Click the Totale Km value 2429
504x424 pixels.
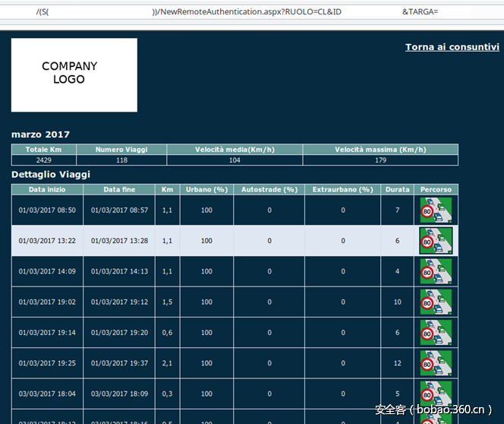[x=43, y=160]
